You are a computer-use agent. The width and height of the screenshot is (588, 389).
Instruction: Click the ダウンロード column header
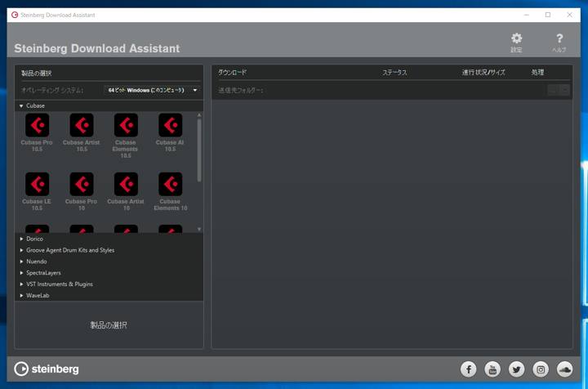pos(233,73)
